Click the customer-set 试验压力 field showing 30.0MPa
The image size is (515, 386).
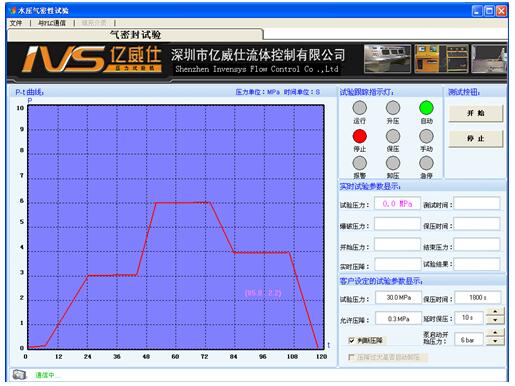(x=398, y=297)
